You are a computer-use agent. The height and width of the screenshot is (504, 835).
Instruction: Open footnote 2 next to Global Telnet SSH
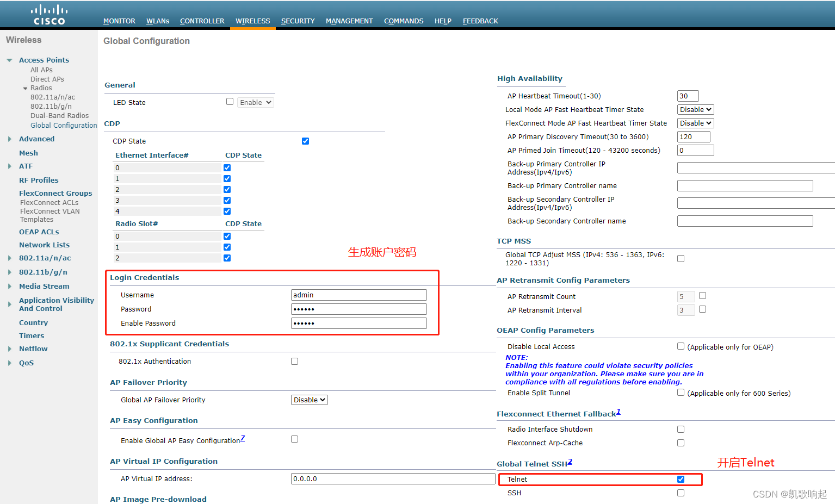[570, 462]
